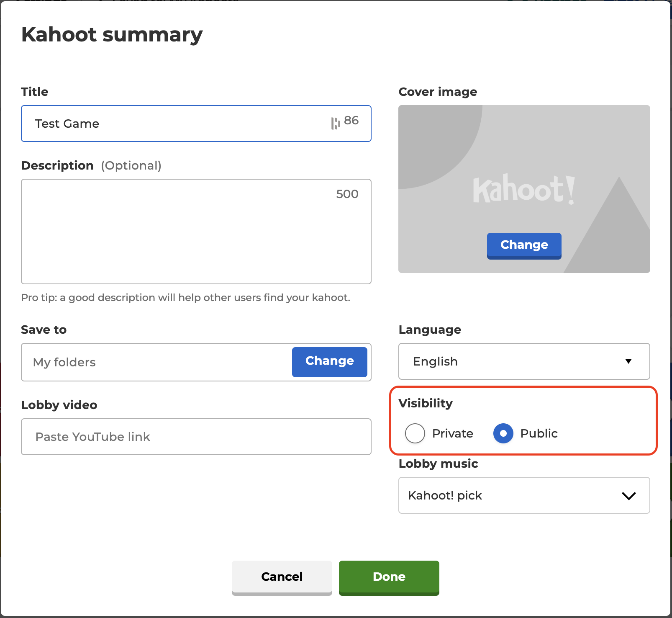
Task: Confirm with the green Done button
Action: (x=389, y=577)
